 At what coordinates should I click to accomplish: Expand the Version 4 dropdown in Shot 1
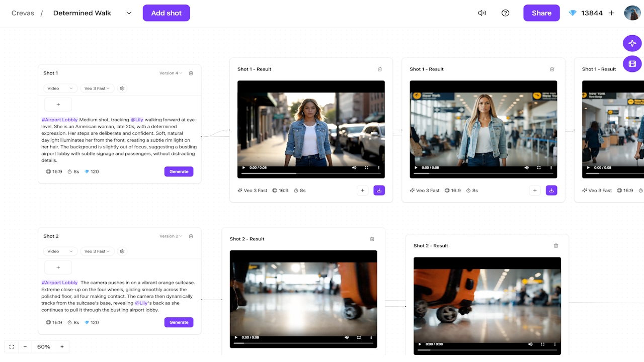[x=170, y=73]
